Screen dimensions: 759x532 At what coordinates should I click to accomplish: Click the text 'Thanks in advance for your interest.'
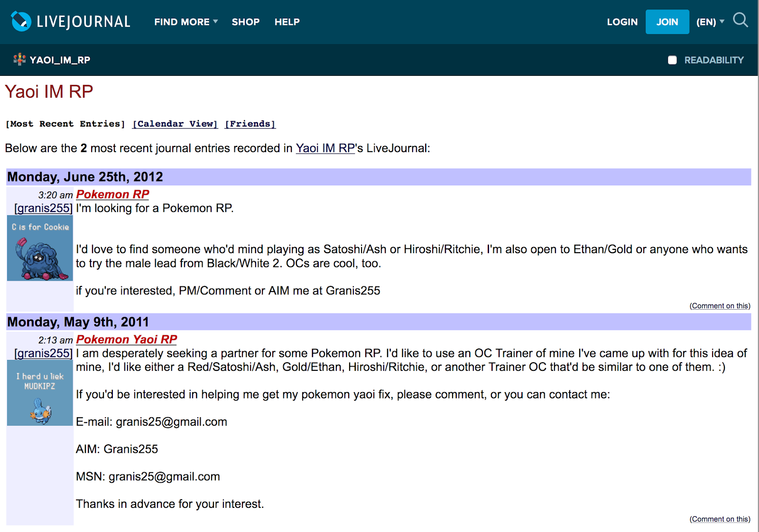click(170, 504)
